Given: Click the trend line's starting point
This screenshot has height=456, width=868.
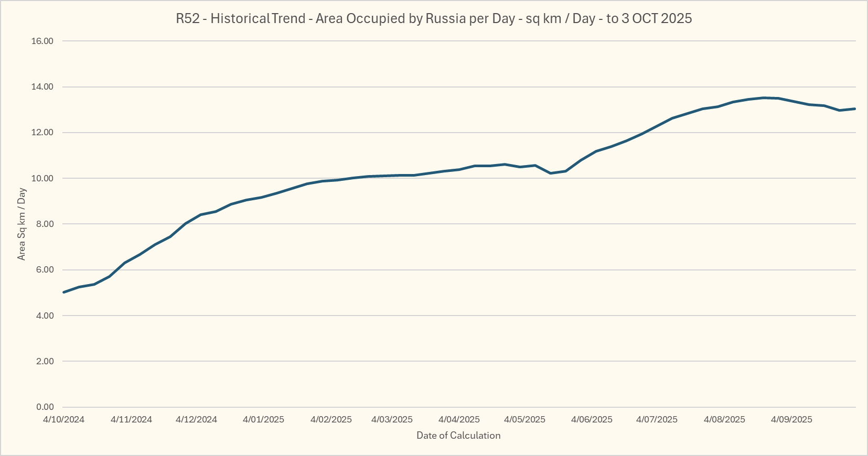Looking at the screenshot, I should (63, 292).
